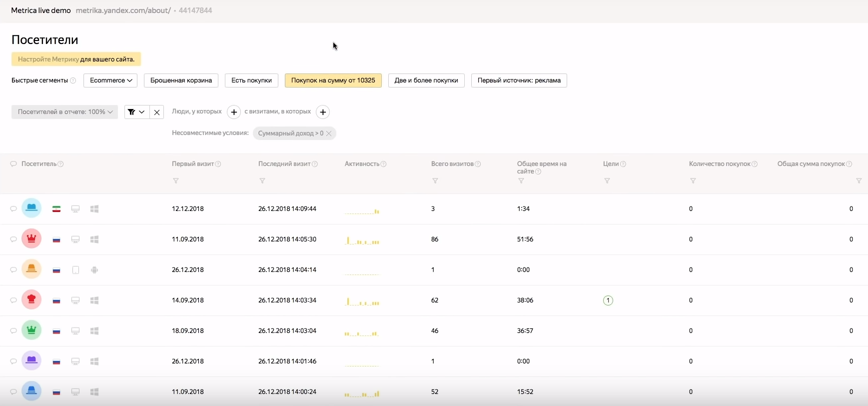Add condition for с визитами, в которых
The width and height of the screenshot is (868, 406).
pyautogui.click(x=323, y=112)
